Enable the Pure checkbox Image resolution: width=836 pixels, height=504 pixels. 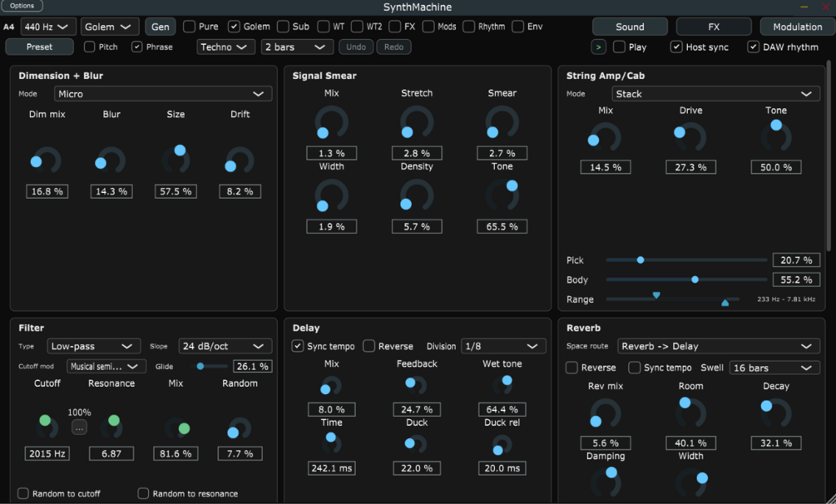click(x=189, y=27)
